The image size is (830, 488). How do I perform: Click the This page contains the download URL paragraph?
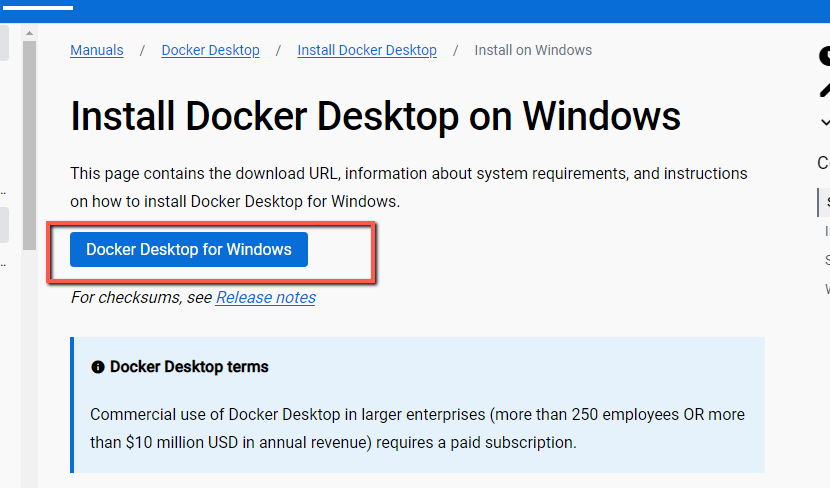click(409, 187)
